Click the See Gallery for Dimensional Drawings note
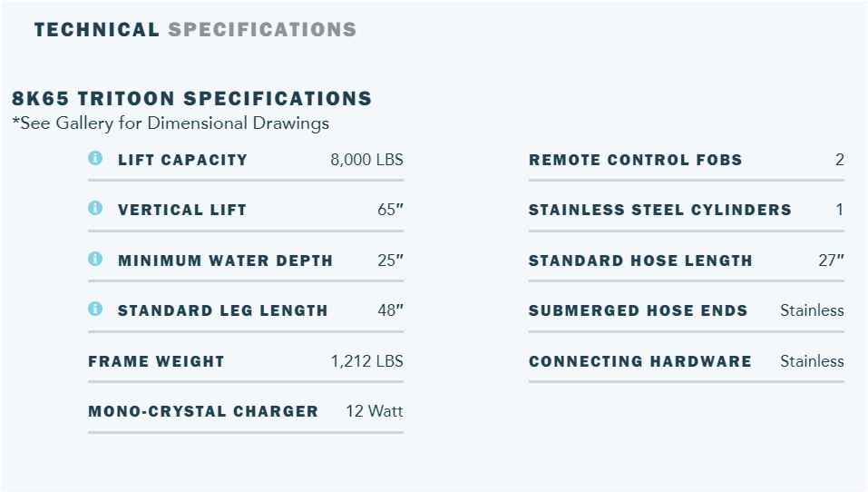Screen dimensions: 868x492 (171, 123)
